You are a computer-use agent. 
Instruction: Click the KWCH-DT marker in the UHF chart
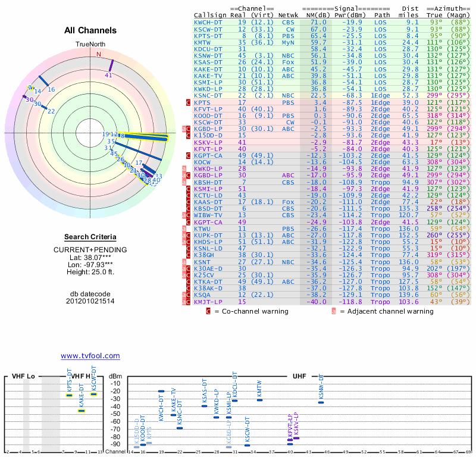point(161,392)
